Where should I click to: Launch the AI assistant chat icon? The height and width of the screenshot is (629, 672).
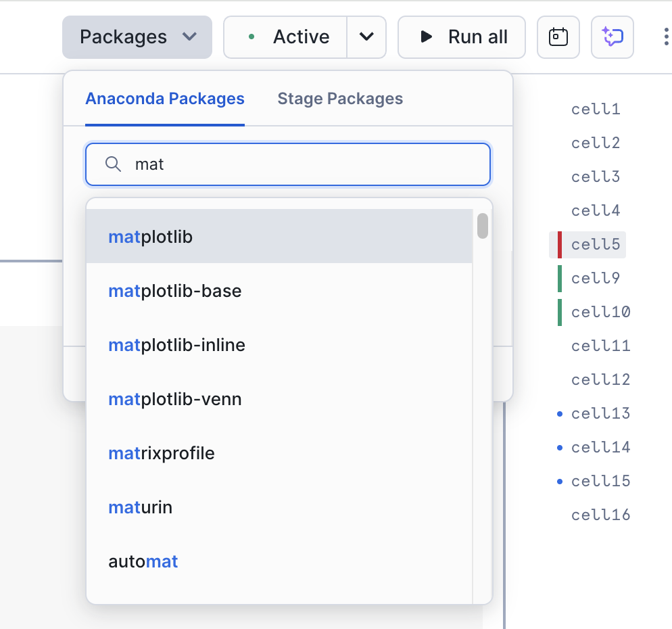pyautogui.click(x=612, y=37)
